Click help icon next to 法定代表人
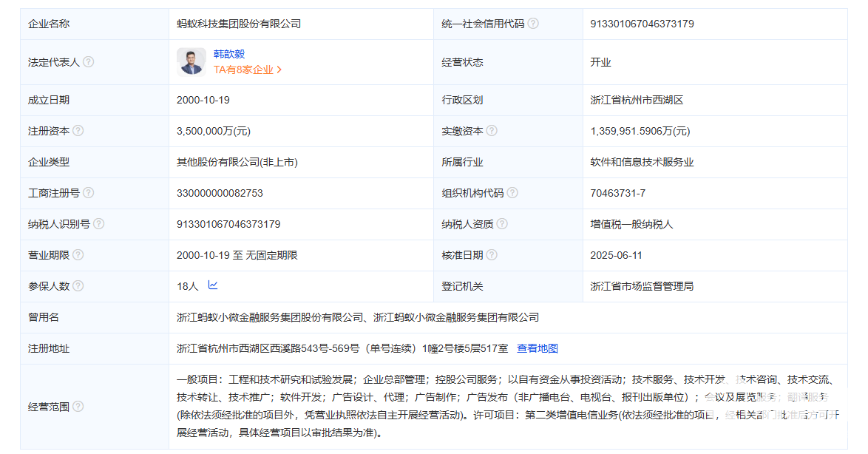868x454 pixels. tap(89, 62)
